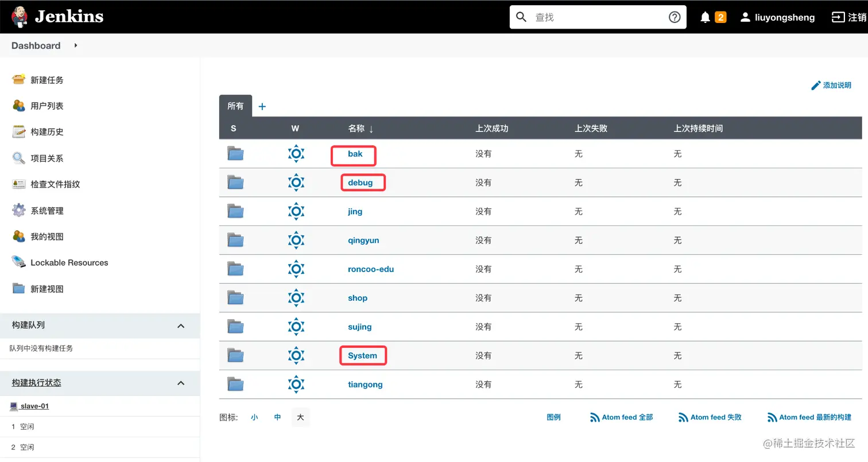The image size is (868, 462).
Task: Open 构建执行状态 heading link
Action: 36,383
